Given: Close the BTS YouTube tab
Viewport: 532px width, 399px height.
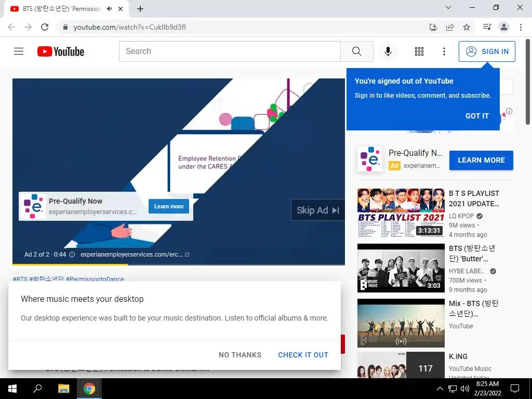Looking at the screenshot, I should tap(121, 9).
